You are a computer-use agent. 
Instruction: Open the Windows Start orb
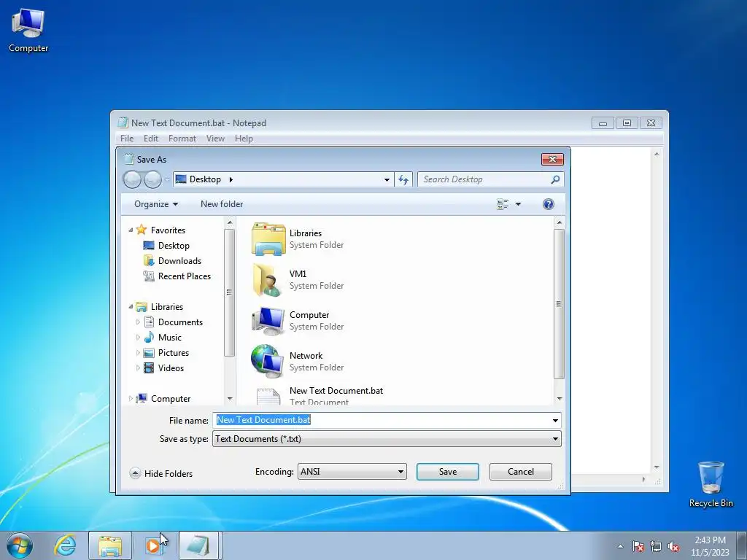click(20, 545)
